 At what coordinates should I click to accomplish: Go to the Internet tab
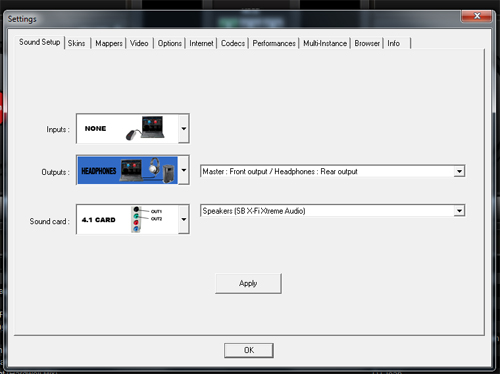coord(201,43)
